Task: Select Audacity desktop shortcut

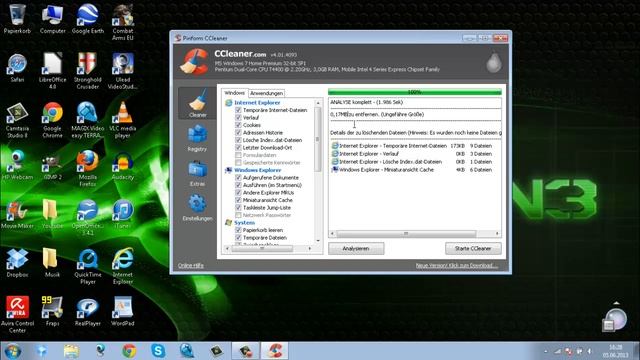Action: (123, 166)
